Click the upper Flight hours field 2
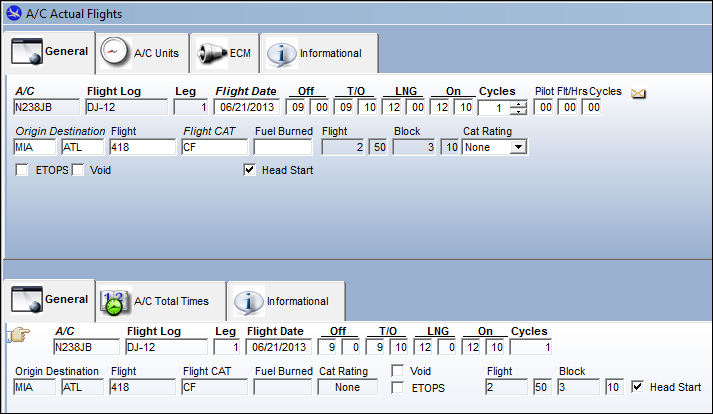 [343, 147]
